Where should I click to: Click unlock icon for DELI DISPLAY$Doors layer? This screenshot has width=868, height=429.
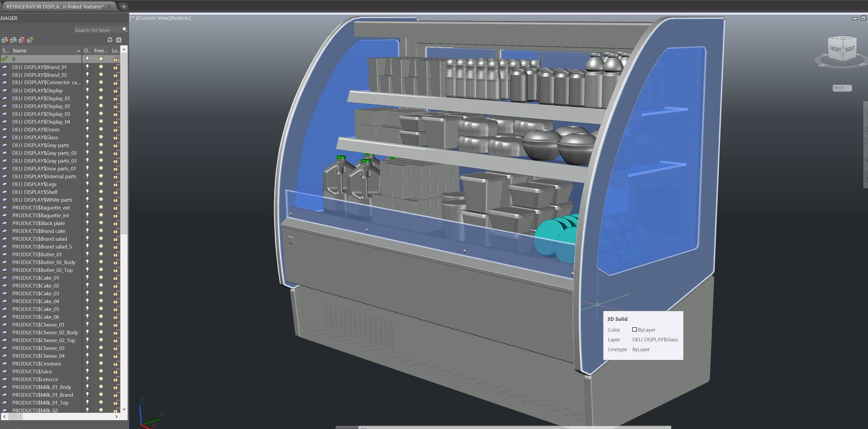(x=116, y=129)
